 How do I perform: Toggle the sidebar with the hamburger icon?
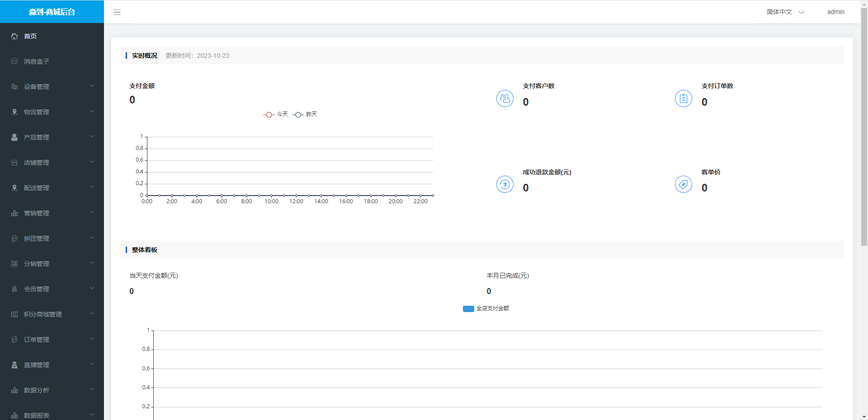[117, 12]
